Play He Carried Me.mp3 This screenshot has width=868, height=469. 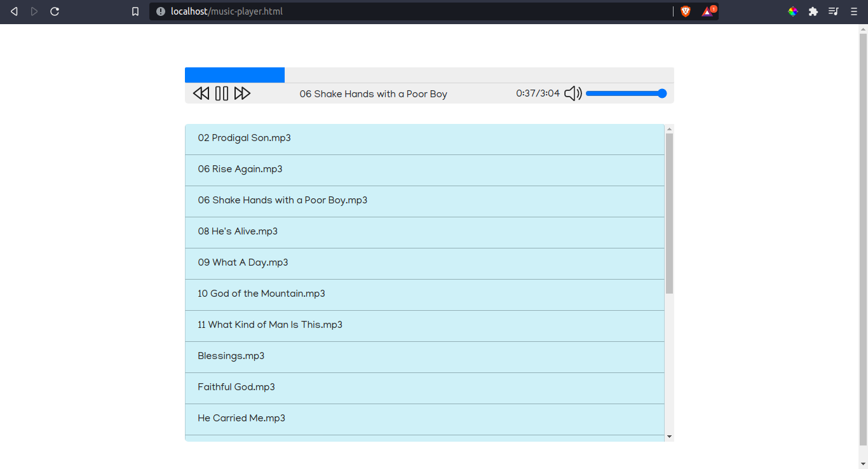click(x=424, y=419)
